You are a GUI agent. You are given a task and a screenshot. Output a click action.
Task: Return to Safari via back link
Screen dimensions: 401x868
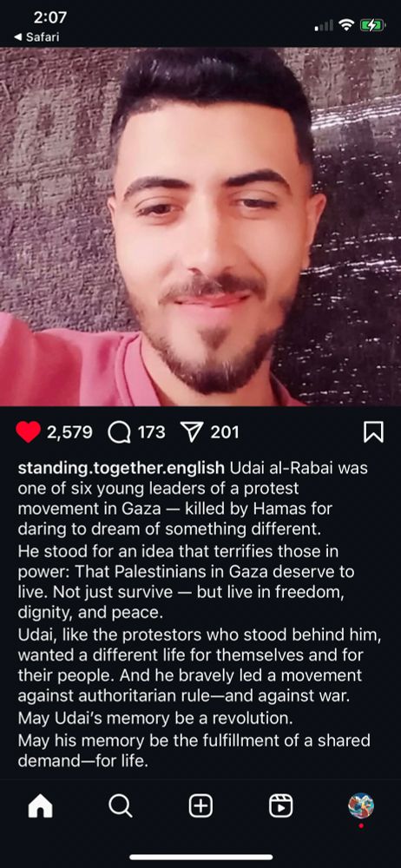point(36,37)
